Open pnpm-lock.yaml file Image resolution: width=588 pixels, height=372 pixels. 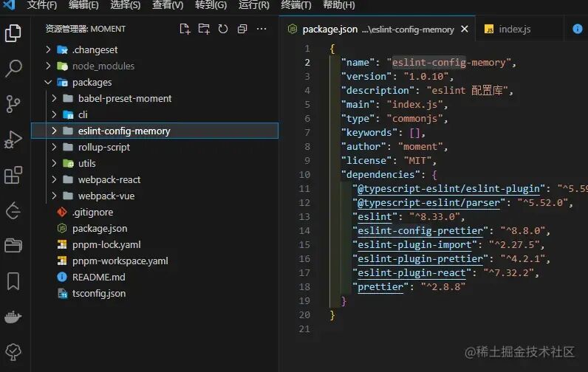pyautogui.click(x=106, y=244)
